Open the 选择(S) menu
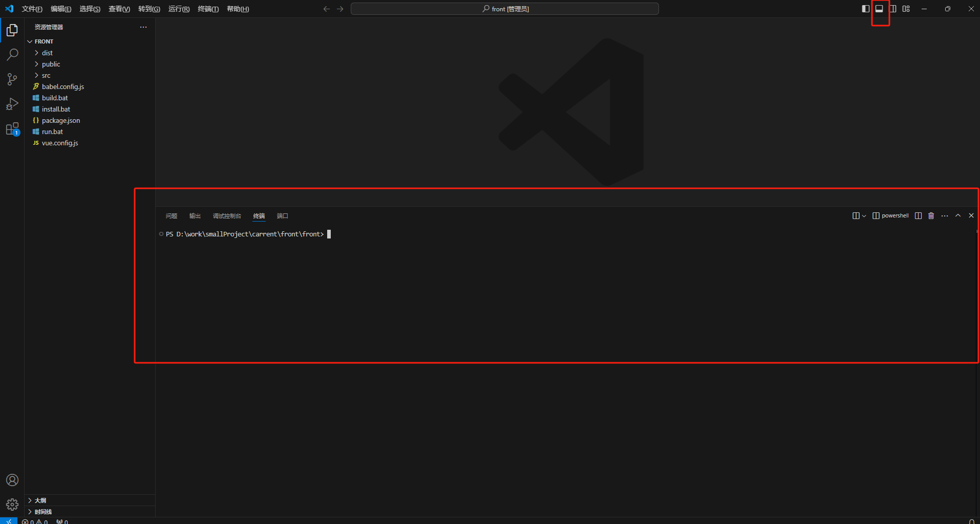The image size is (980, 524). 90,9
